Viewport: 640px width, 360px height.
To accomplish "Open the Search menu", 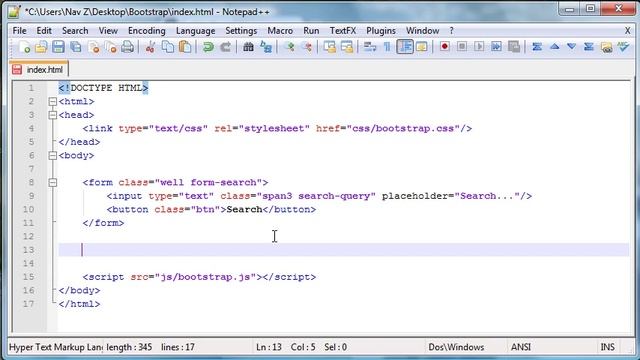I will click(x=75, y=31).
